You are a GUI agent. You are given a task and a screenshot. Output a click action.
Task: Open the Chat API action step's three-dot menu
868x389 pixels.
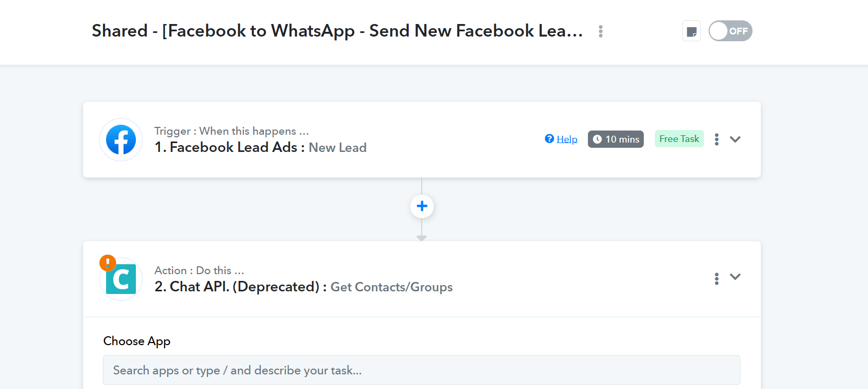pyautogui.click(x=716, y=279)
